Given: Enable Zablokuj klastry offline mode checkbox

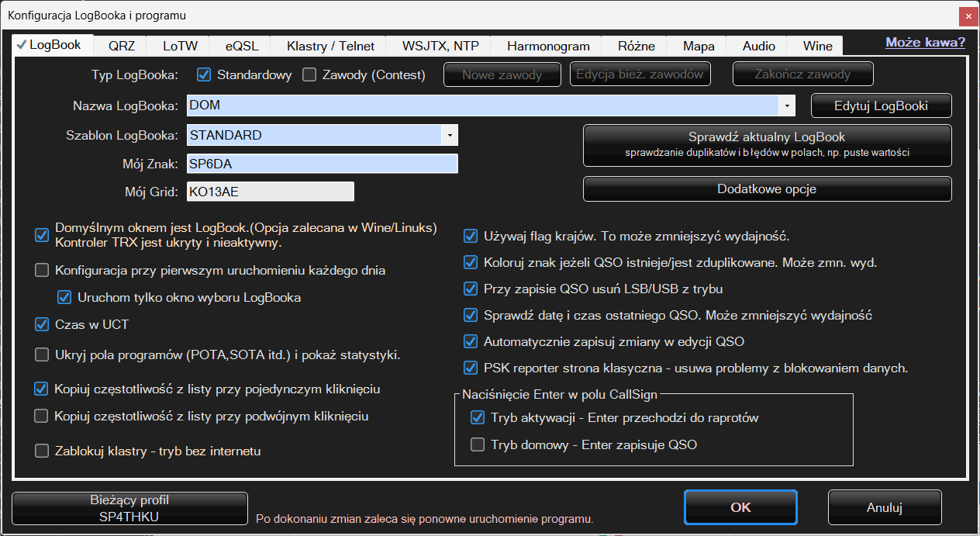Looking at the screenshot, I should [42, 451].
